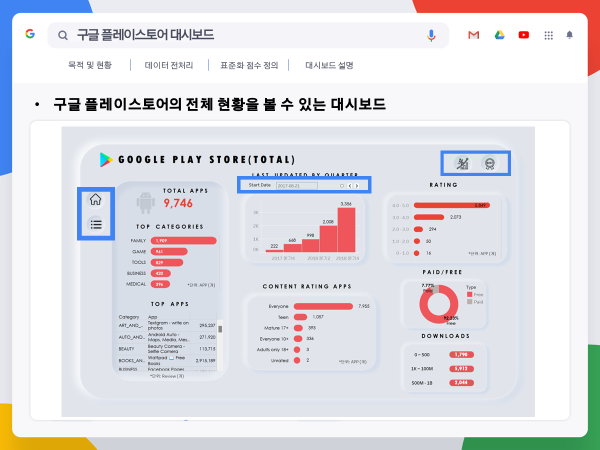Click the GOOGLE PLAY STORE(TOTAL) title
Viewport: 600px width, 450px height.
207,160
